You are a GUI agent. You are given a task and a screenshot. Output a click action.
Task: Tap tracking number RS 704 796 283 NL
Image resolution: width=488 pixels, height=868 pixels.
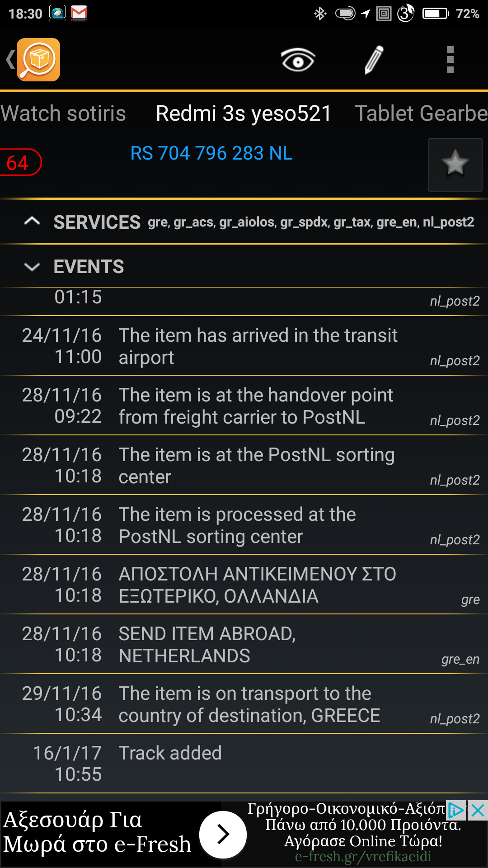coord(211,153)
